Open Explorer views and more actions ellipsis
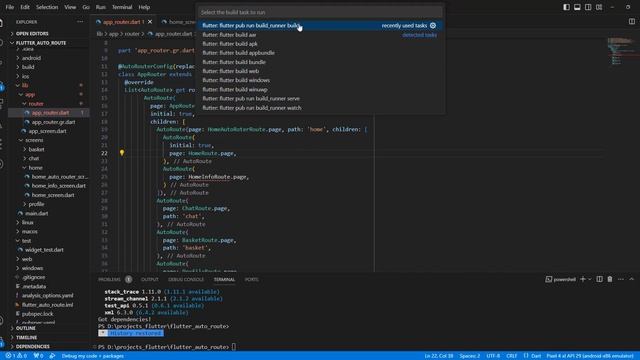This screenshot has height=360, width=640. [x=80, y=22]
